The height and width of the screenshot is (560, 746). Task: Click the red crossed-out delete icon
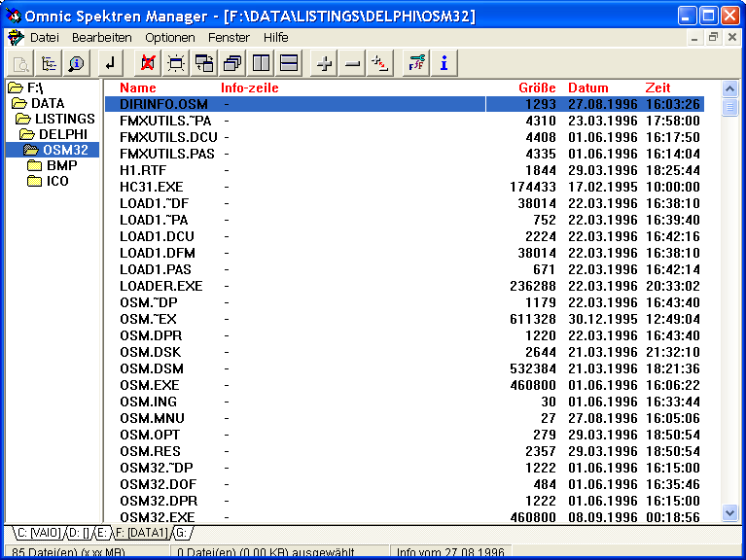[x=148, y=64]
